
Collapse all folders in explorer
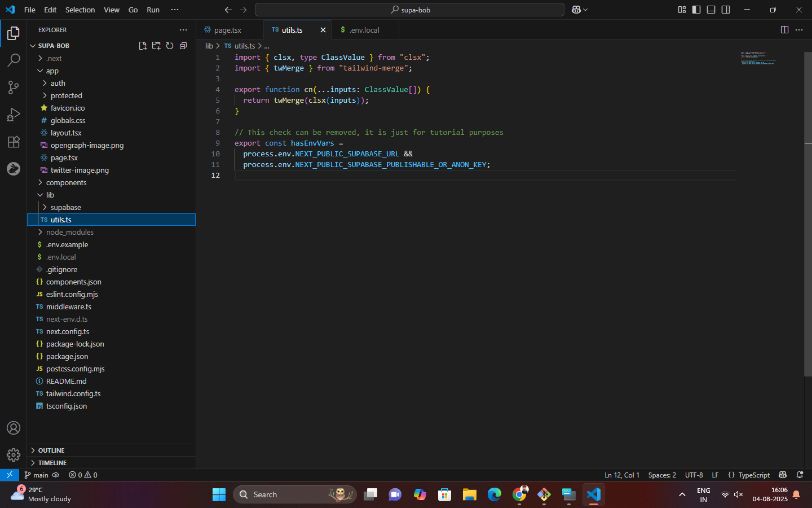(x=183, y=46)
